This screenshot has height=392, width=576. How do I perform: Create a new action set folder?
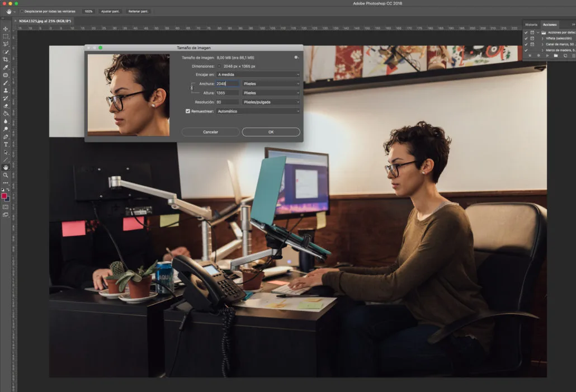556,56
